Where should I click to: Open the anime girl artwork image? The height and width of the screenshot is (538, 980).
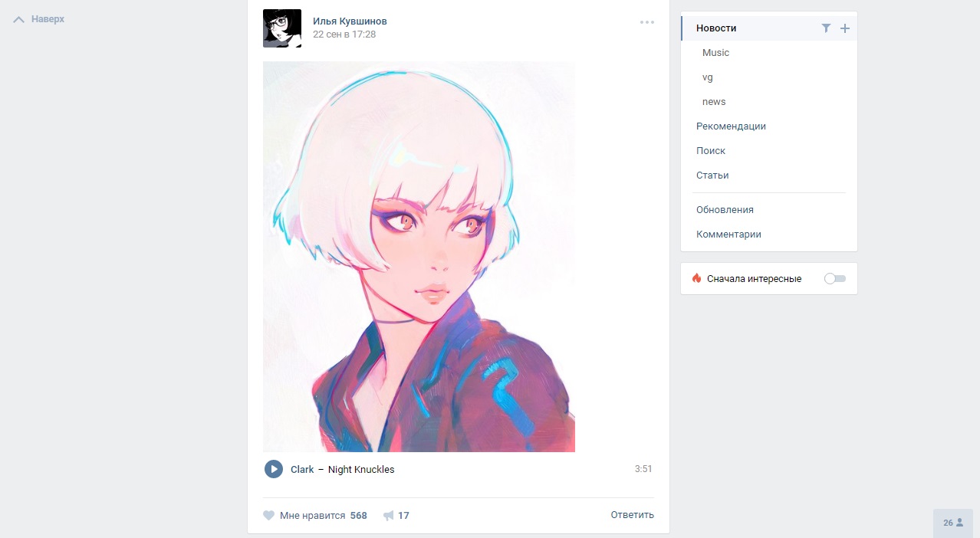[x=419, y=257]
